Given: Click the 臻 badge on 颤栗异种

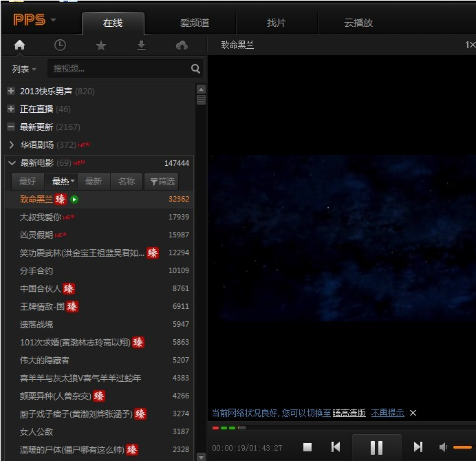Looking at the screenshot, I should tap(99, 396).
